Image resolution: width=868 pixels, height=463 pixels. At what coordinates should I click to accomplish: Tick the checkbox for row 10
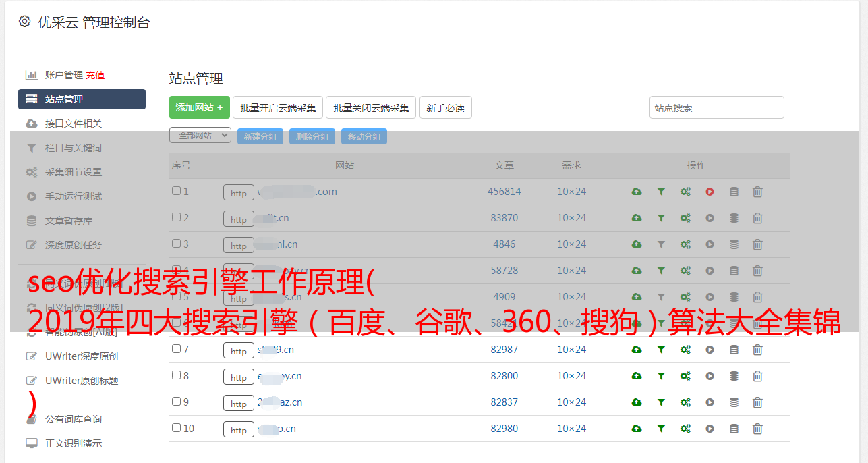[x=176, y=428]
